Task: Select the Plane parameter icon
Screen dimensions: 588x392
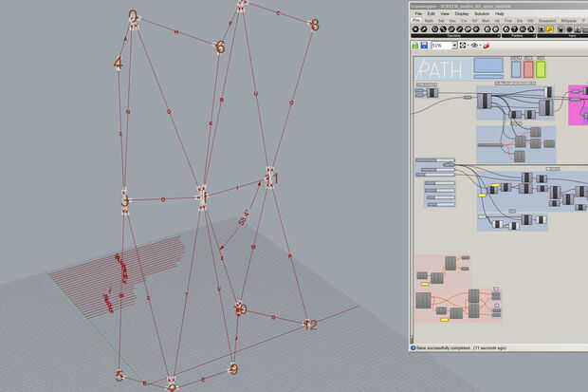Action: (468, 29)
